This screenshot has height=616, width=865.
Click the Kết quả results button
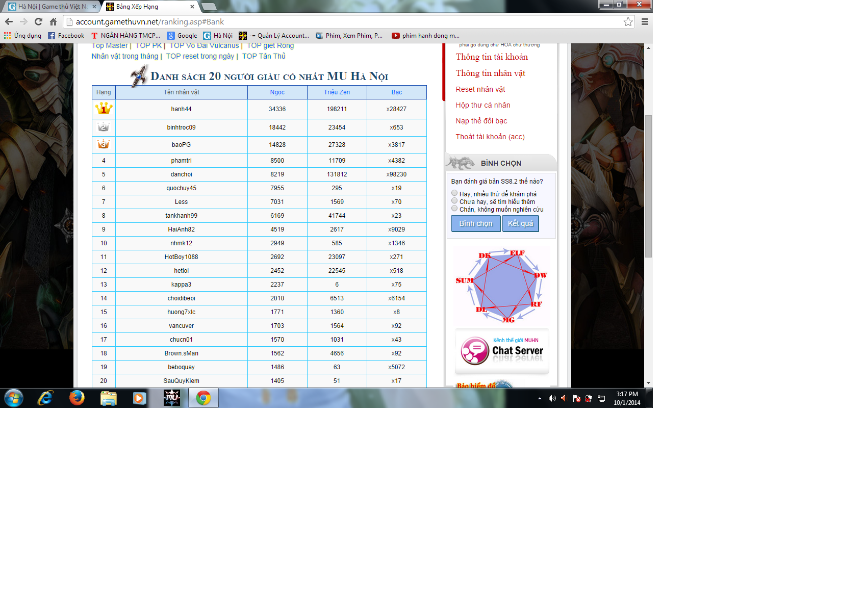point(521,223)
